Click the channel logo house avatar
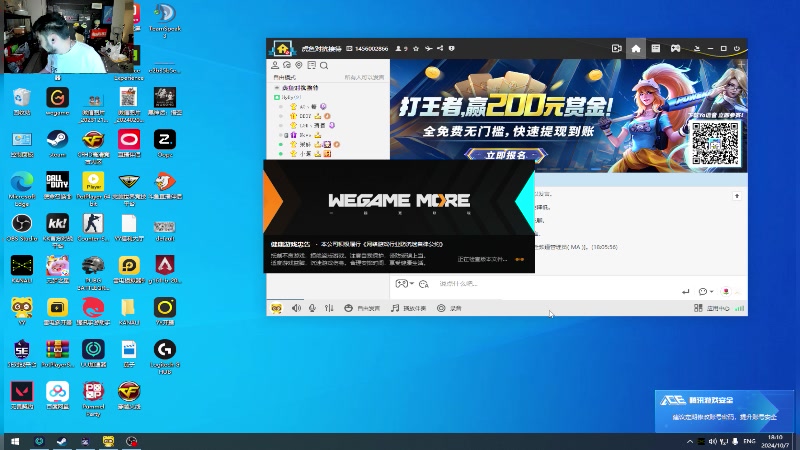The image size is (800, 450). click(282, 48)
